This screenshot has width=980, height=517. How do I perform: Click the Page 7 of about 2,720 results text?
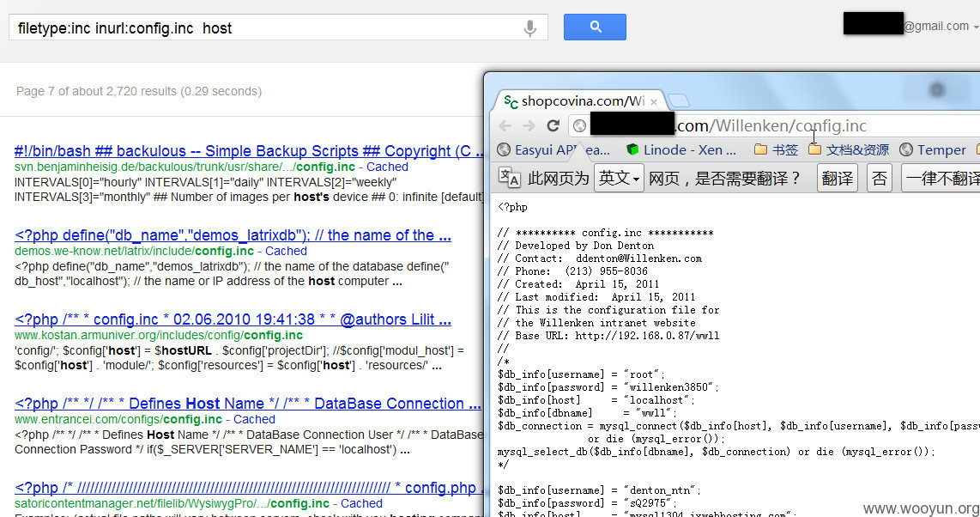click(139, 91)
